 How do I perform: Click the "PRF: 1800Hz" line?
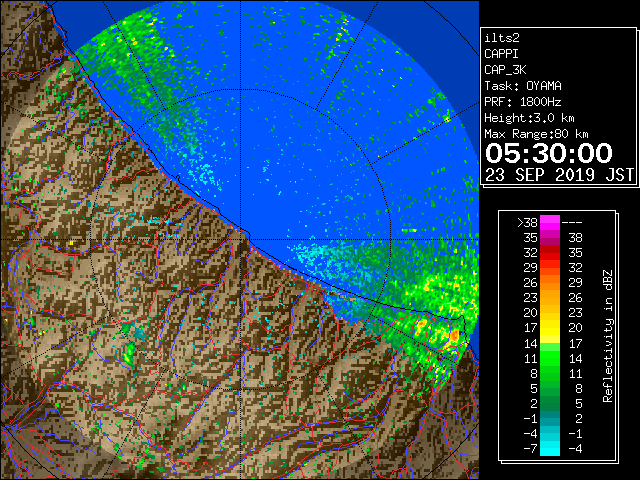523,102
